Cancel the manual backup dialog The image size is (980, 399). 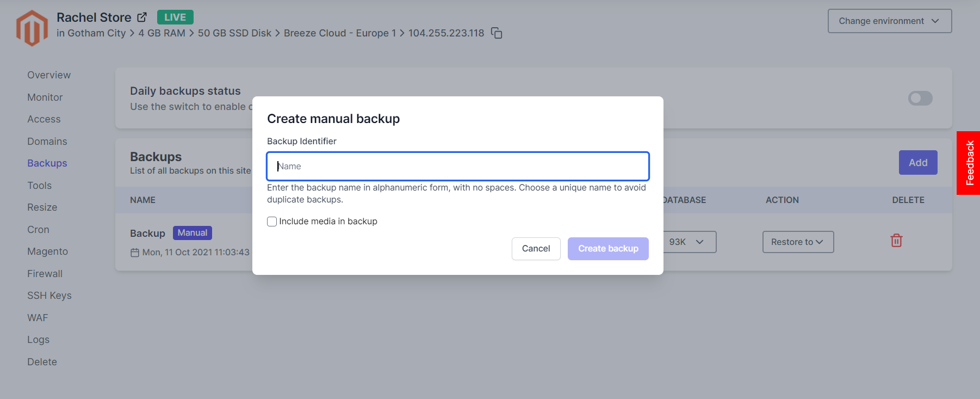pos(536,249)
